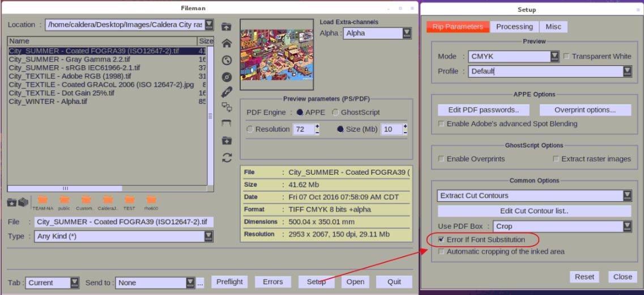Open the CD/DVD disc icon
The height and width of the screenshot is (295, 644).
[x=227, y=77]
